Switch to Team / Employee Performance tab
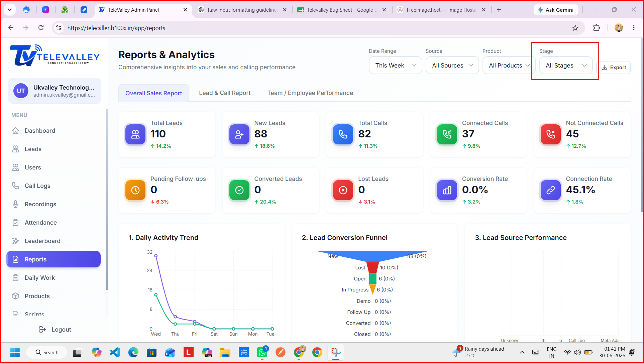This screenshot has width=644, height=363. [x=310, y=93]
